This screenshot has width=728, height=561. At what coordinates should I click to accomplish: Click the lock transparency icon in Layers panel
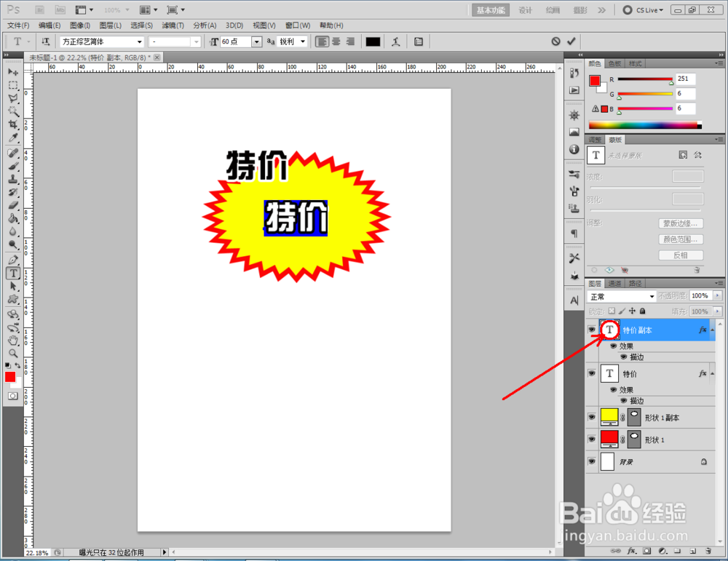coord(612,311)
